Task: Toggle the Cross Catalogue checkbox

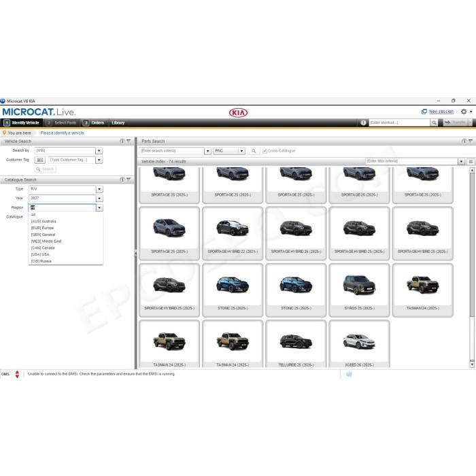Action: 265,151
